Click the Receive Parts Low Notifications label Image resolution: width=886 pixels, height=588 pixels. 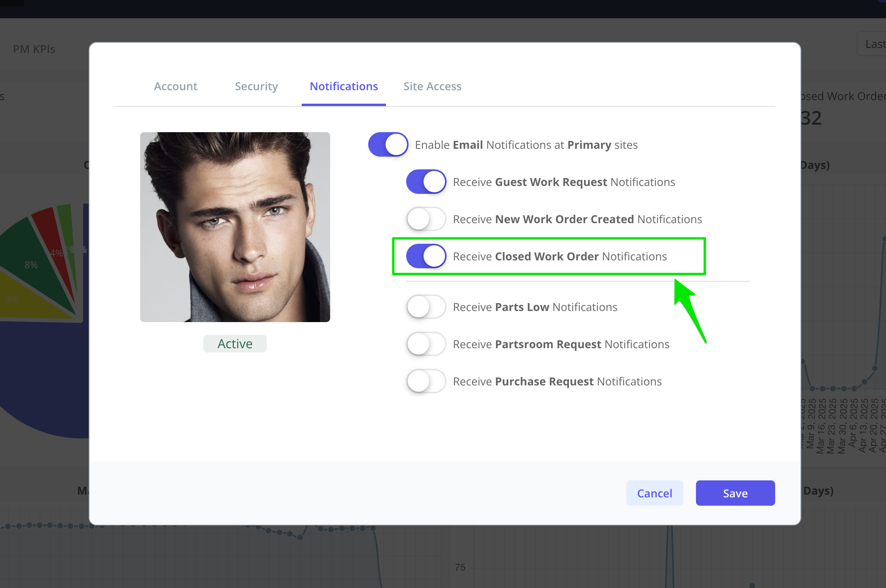(x=535, y=307)
